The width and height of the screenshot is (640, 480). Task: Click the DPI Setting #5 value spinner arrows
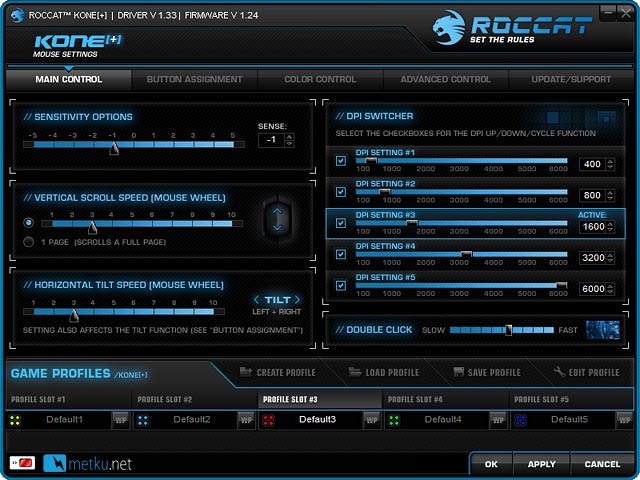click(x=610, y=289)
